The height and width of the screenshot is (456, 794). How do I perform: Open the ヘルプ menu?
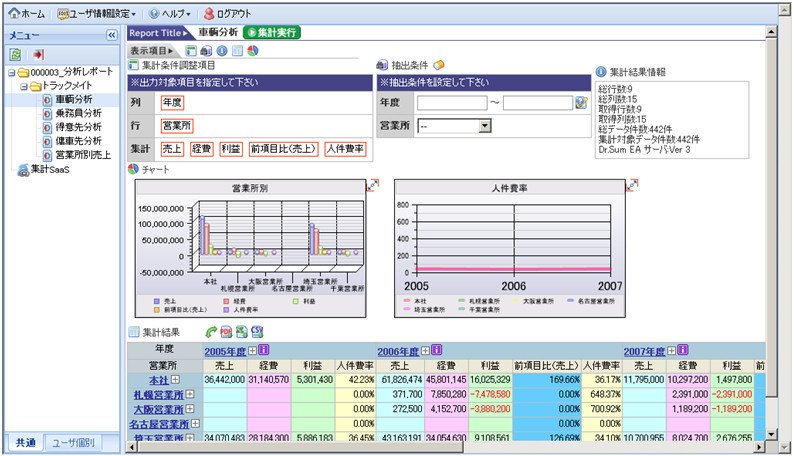170,14
